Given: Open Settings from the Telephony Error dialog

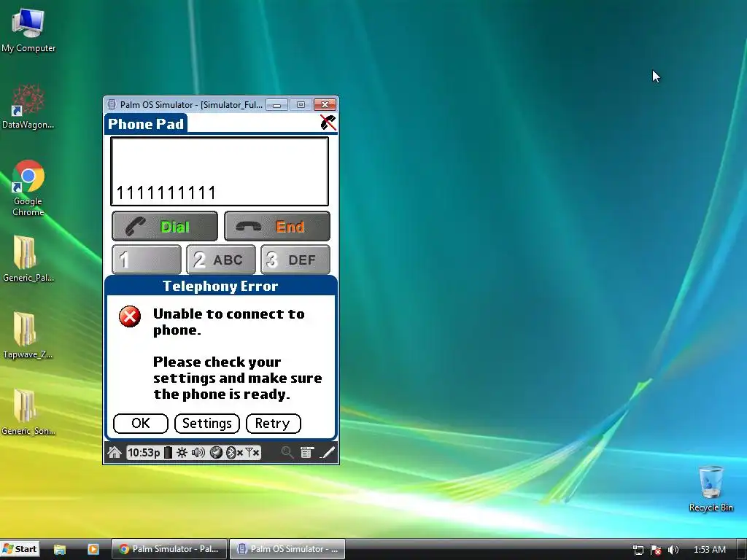Looking at the screenshot, I should point(206,424).
